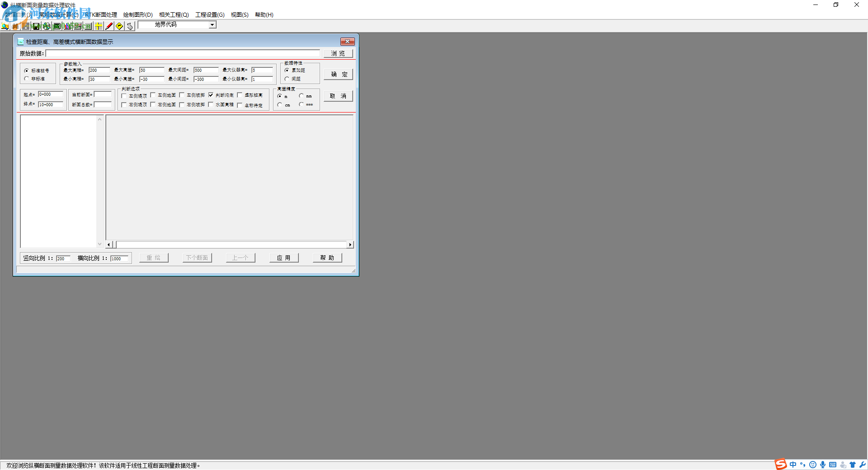Click the tag label toolbar icon
The image size is (868, 470).
pos(130,26)
